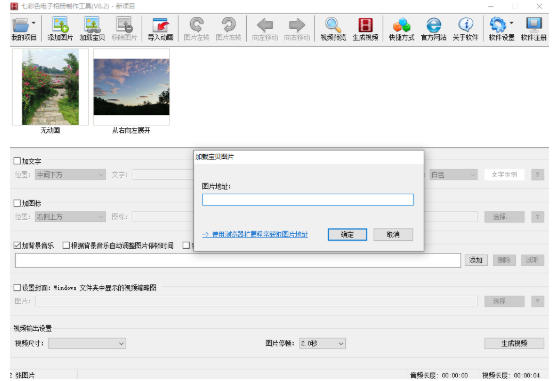Viewport: 555px width, 381px height.
Task: Click the help button in the cover image row
Action: tap(537, 301)
